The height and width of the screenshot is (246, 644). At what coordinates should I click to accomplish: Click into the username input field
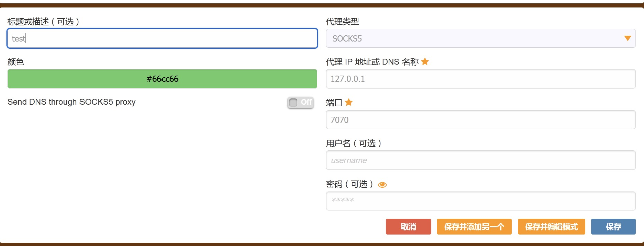coord(480,160)
